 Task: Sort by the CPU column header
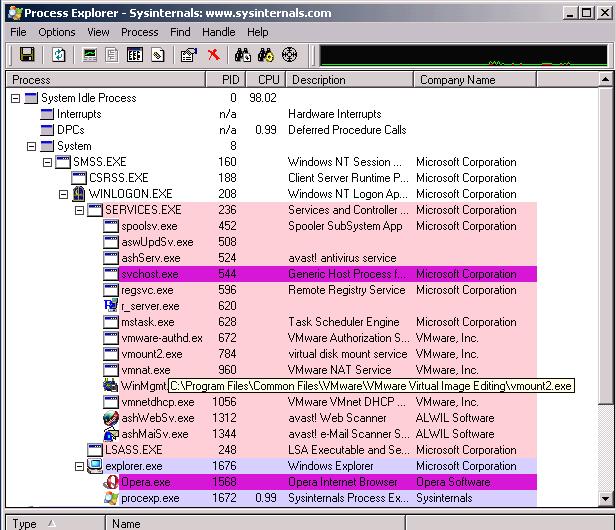pyautogui.click(x=266, y=79)
